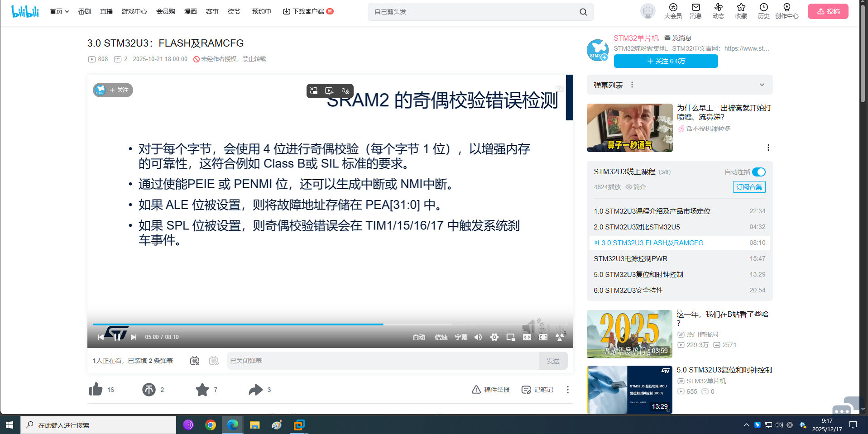Open 弹幕列表 more options dots

point(632,85)
